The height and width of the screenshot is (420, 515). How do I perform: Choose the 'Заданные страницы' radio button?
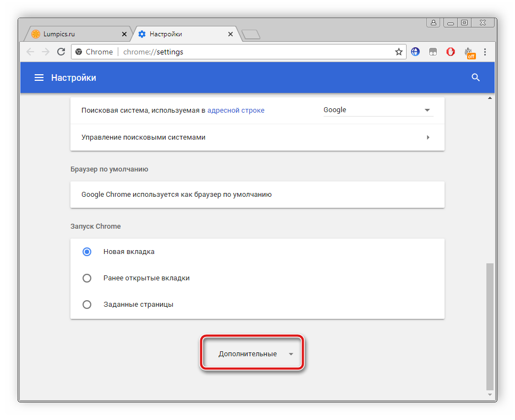pyautogui.click(x=86, y=305)
